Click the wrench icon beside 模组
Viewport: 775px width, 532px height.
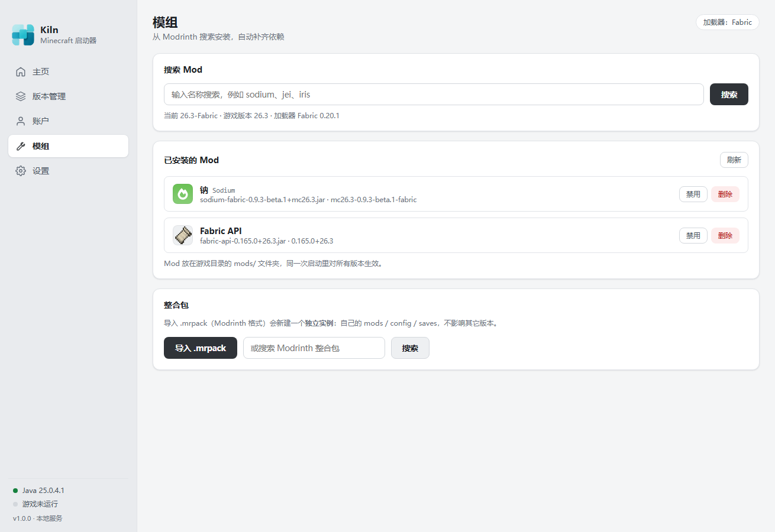[x=21, y=146]
